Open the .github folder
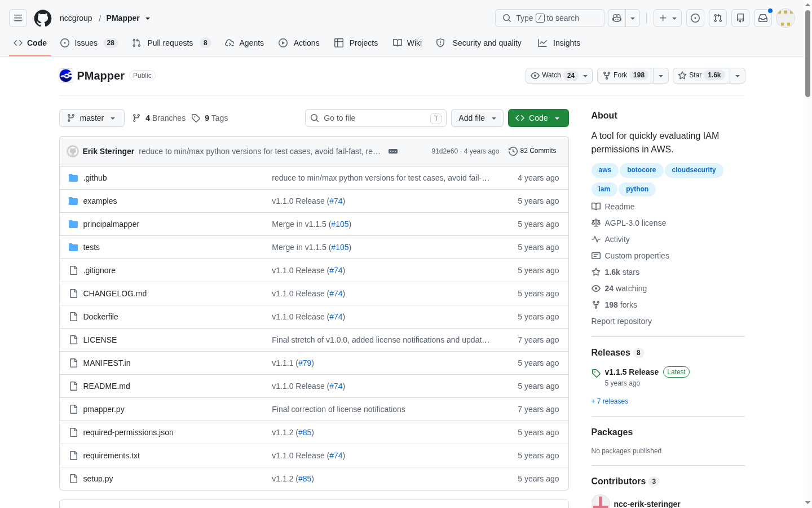Viewport: 812px width, 508px height. (95, 178)
